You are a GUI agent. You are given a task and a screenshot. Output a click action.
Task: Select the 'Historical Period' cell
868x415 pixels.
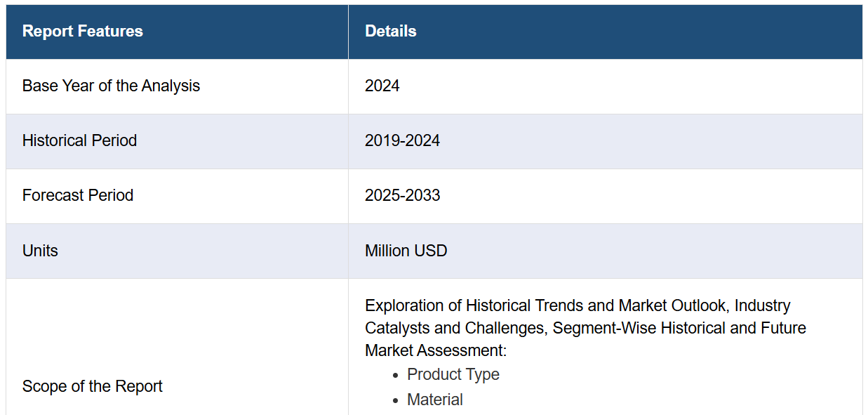(177, 141)
